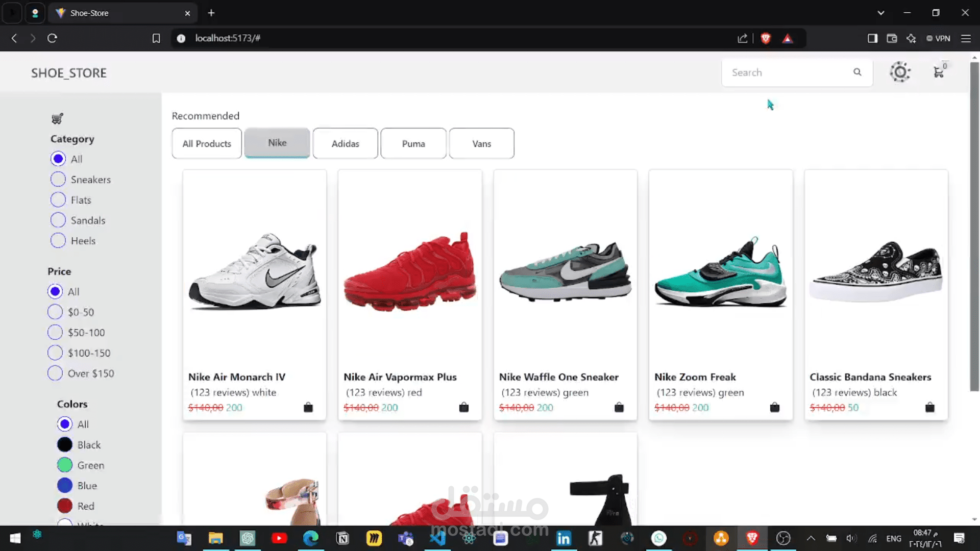Open LinkedIn app from taskbar
Viewport: 980px width, 551px height.
(x=563, y=538)
